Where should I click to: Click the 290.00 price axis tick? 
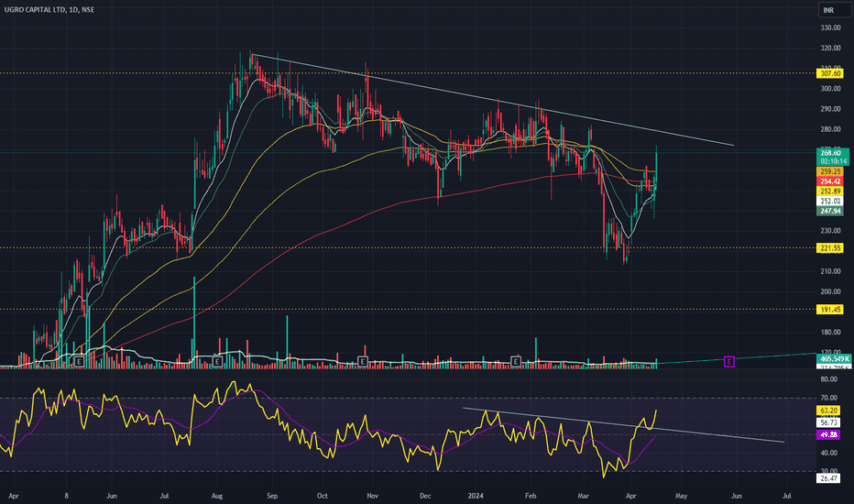[830, 109]
